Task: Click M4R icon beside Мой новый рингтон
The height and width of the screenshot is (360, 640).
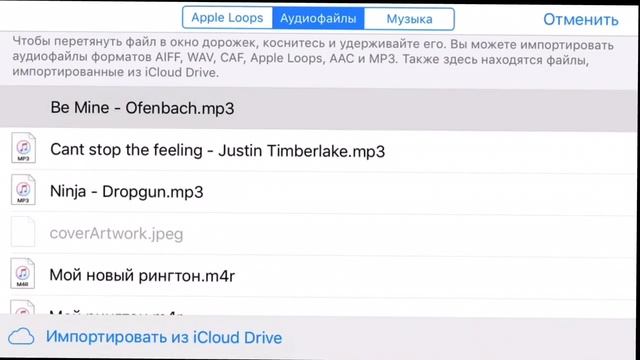Action: coord(22,273)
